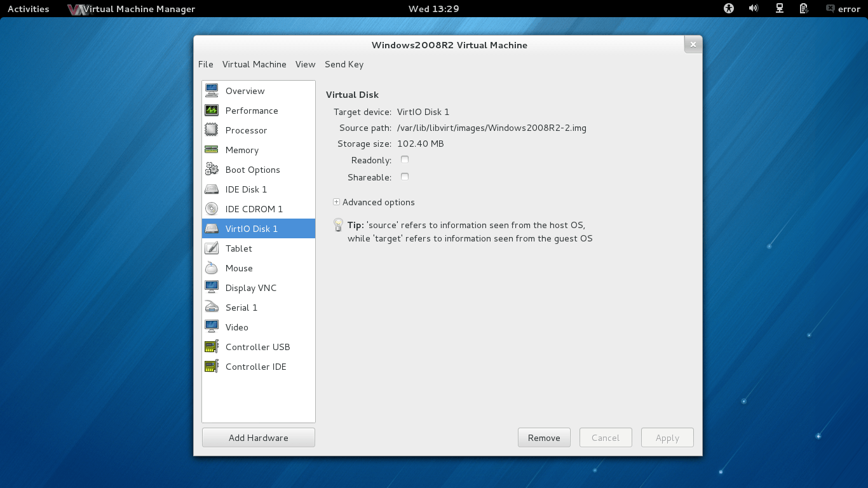Open the accessibility menu icon
868x488 pixels.
(x=729, y=9)
